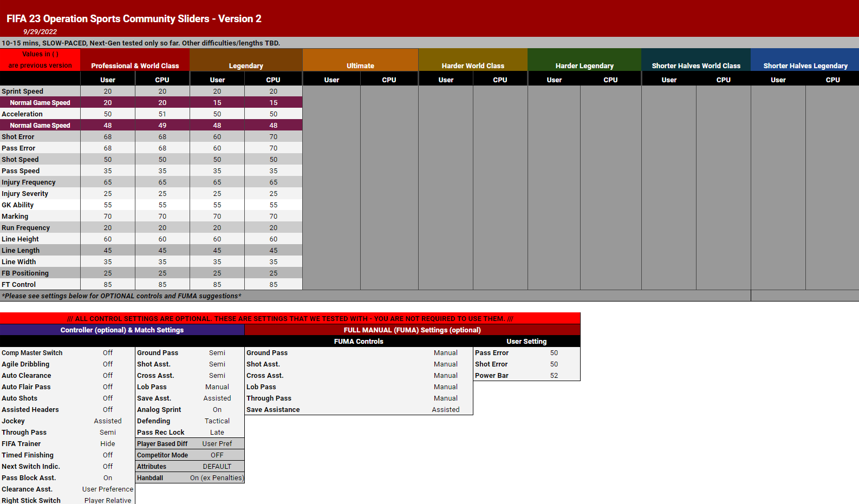
Task: Click the Power Bar value 52
Action: click(554, 376)
